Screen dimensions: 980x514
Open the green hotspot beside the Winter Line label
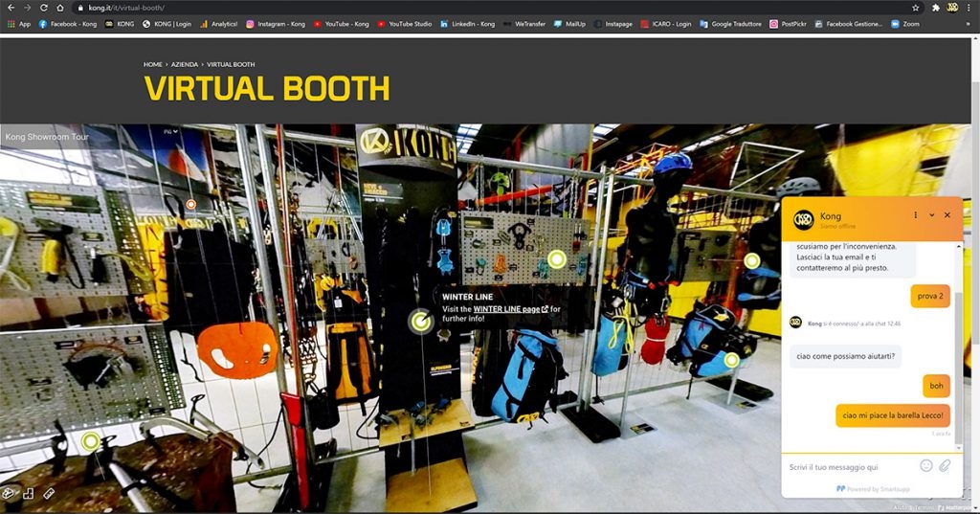[x=421, y=322]
